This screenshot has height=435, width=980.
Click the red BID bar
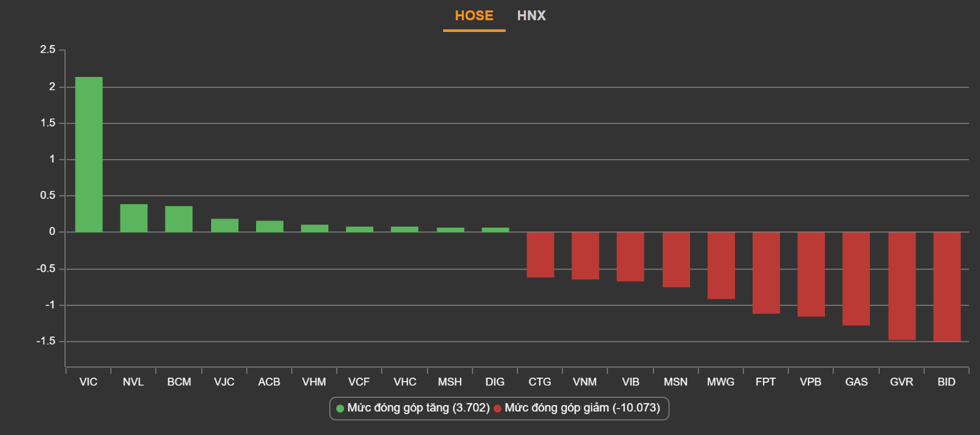click(946, 286)
